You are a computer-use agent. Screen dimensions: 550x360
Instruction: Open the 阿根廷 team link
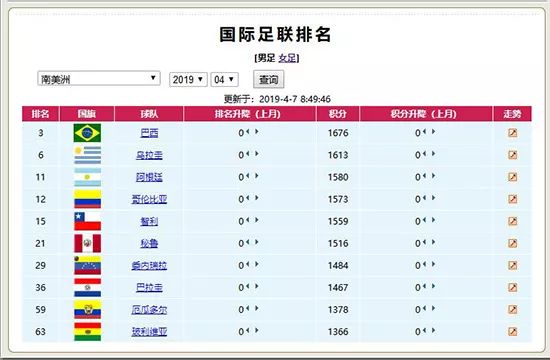[x=149, y=177]
